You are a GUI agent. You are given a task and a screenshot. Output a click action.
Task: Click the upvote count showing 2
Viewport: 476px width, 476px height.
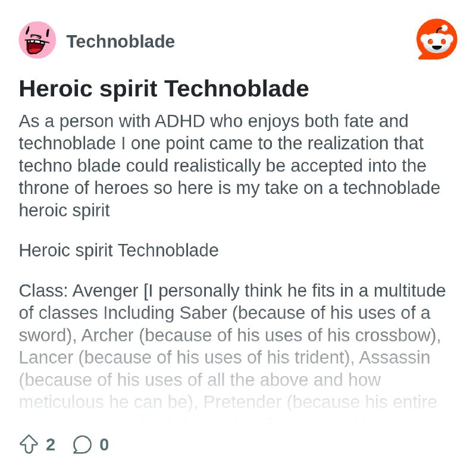point(51,444)
